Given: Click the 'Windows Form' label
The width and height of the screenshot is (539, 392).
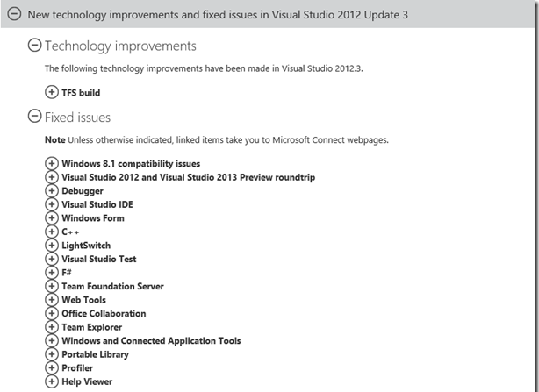Looking at the screenshot, I should (93, 218).
